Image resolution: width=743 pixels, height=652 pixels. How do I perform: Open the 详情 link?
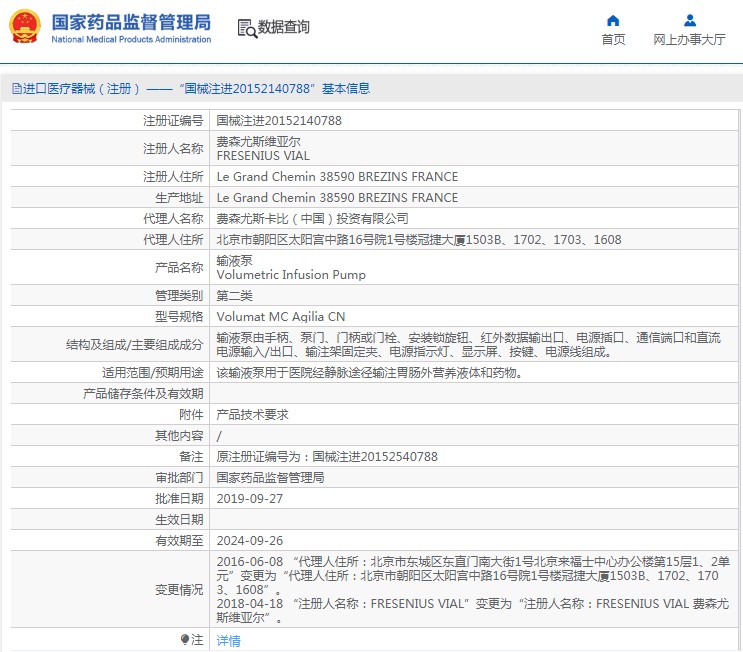[228, 641]
